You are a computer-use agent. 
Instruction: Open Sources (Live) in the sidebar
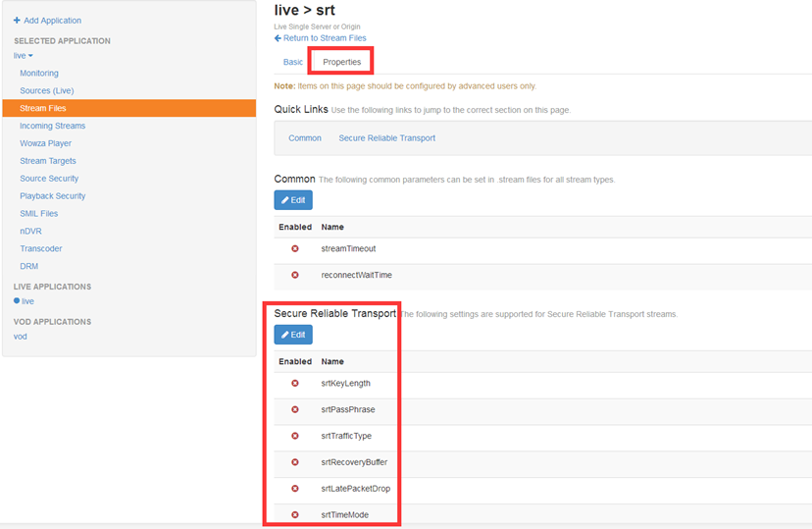point(47,90)
